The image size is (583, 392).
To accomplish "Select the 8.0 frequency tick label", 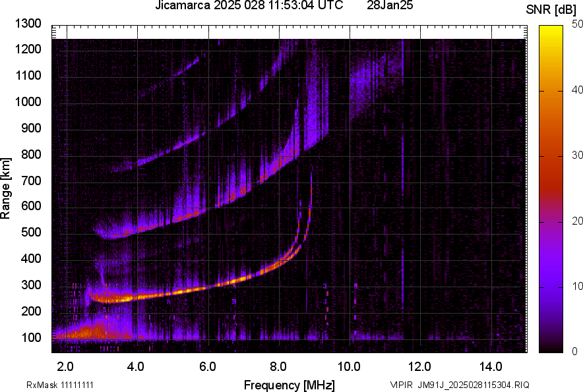I will click(278, 366).
